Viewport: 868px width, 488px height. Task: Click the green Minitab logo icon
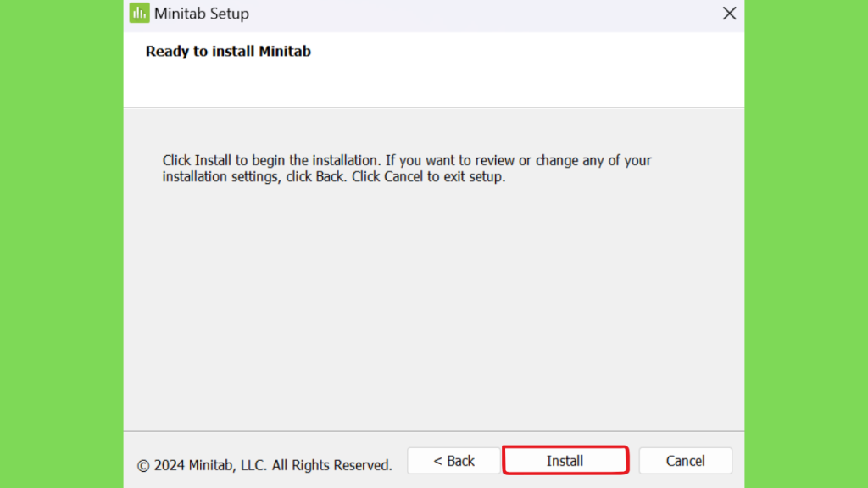point(140,13)
